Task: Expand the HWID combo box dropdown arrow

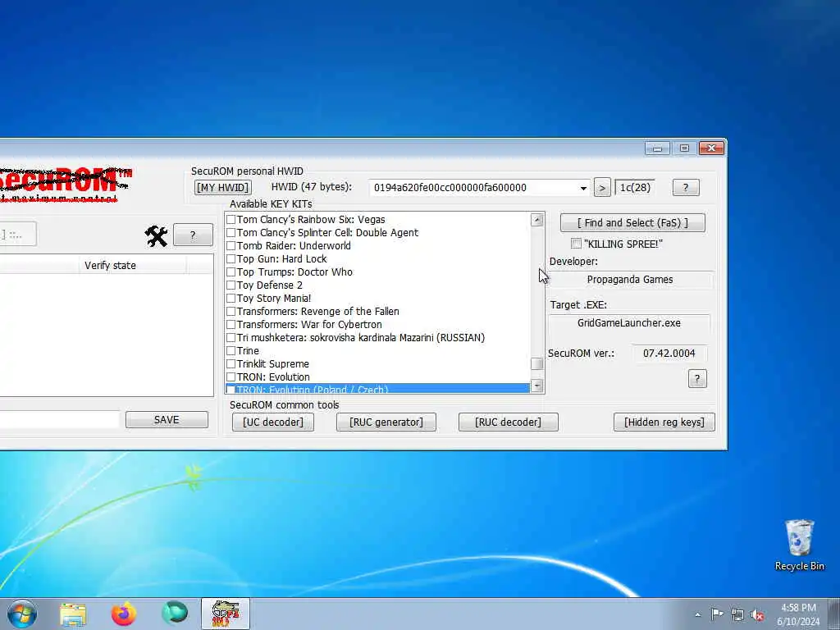Action: click(x=583, y=188)
